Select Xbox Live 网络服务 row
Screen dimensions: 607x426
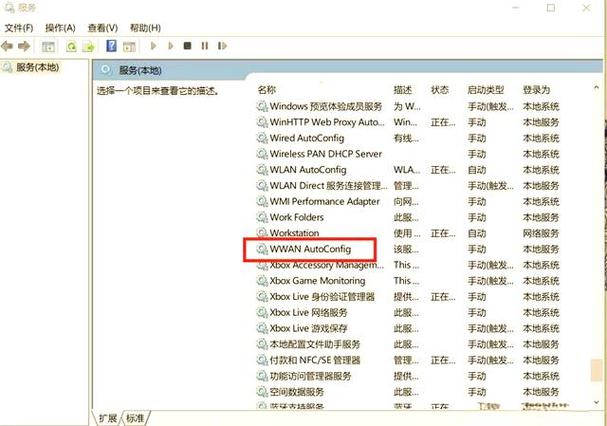(408, 313)
